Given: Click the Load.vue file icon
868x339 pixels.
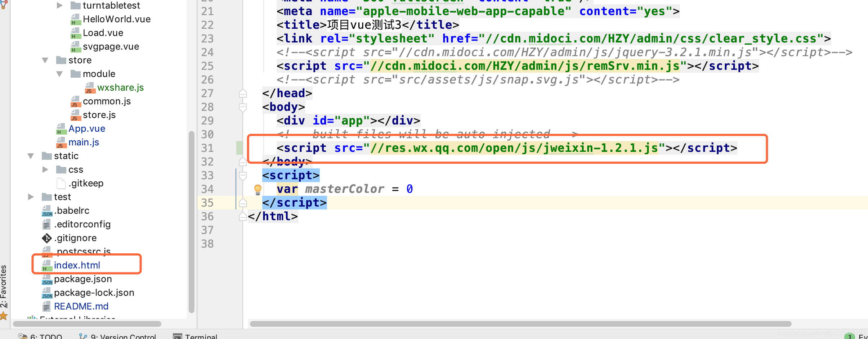Looking at the screenshot, I should (76, 33).
